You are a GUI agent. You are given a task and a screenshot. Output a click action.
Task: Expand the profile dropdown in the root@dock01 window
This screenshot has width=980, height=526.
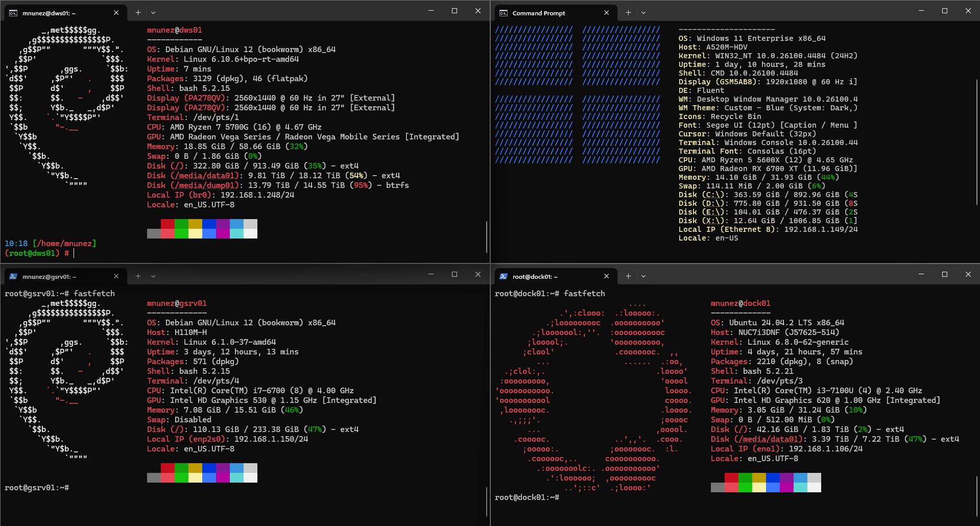(x=643, y=276)
